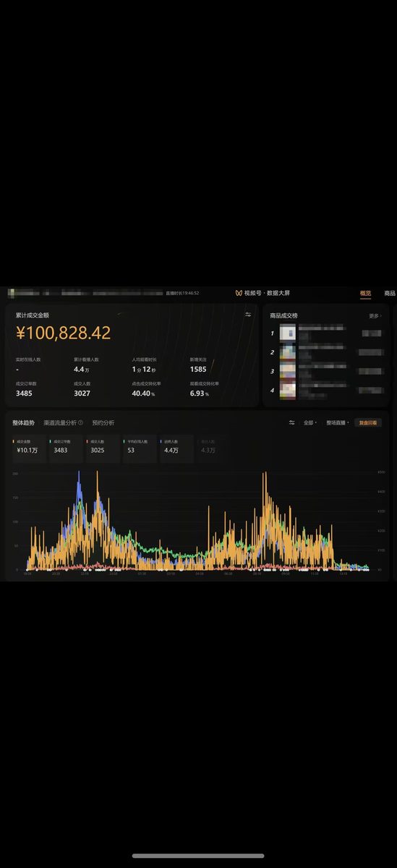Click the 商品成交榜 panel title
Screen dimensions: 397x868
point(283,315)
